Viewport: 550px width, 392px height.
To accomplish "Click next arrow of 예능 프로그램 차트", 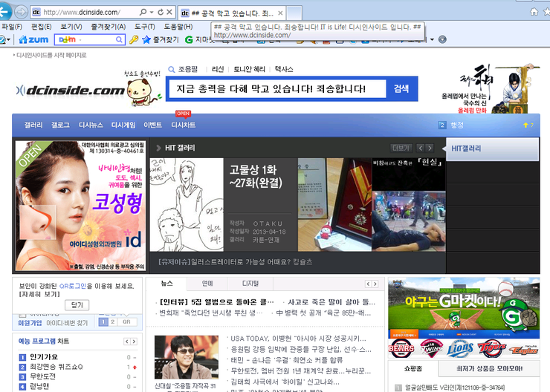I will 134,342.
